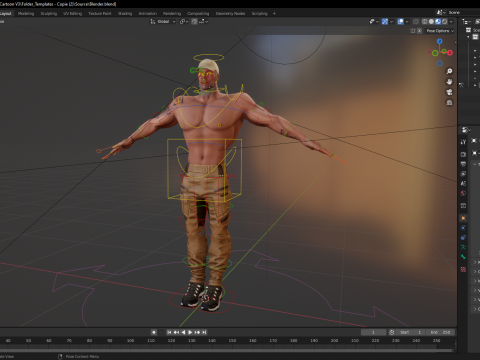Toggle X-axis mirror pose button

(420, 31)
